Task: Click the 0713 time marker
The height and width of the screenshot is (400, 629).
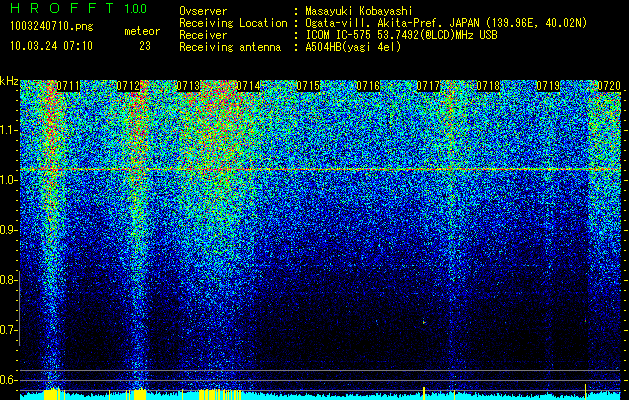Action: (x=188, y=86)
